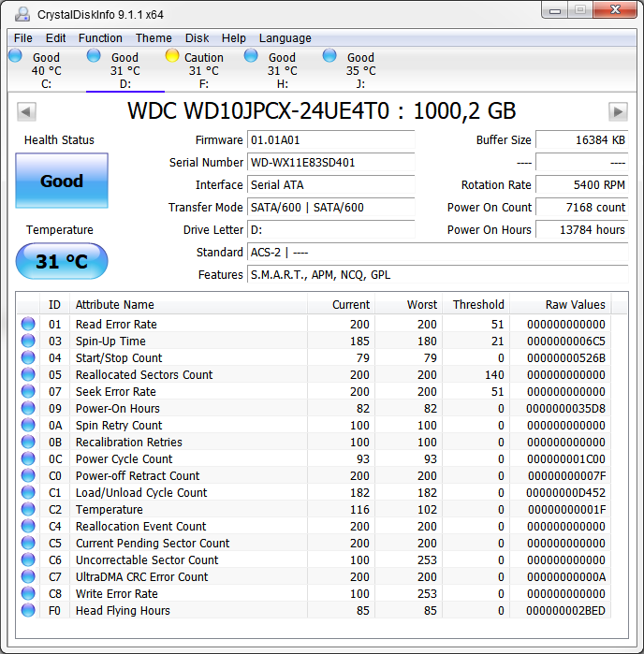The image size is (644, 654).
Task: Click the CrystalDiskInfo title bar app icon
Action: point(22,14)
